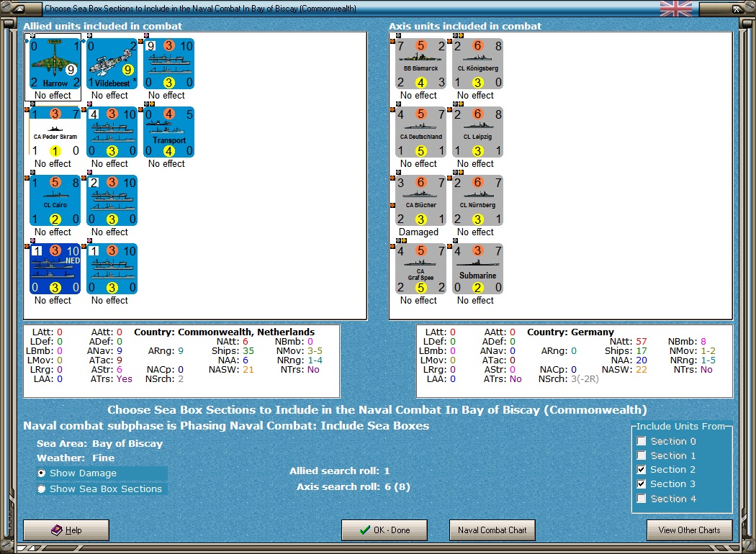Click the Allied search roll: 1 text
The image size is (756, 554).
pyautogui.click(x=339, y=471)
